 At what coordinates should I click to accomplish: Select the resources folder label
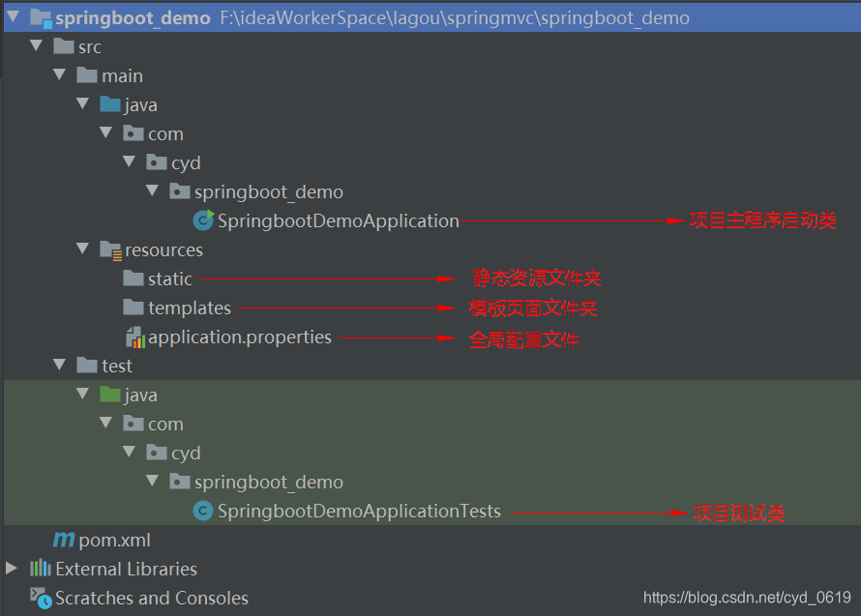coord(164,250)
